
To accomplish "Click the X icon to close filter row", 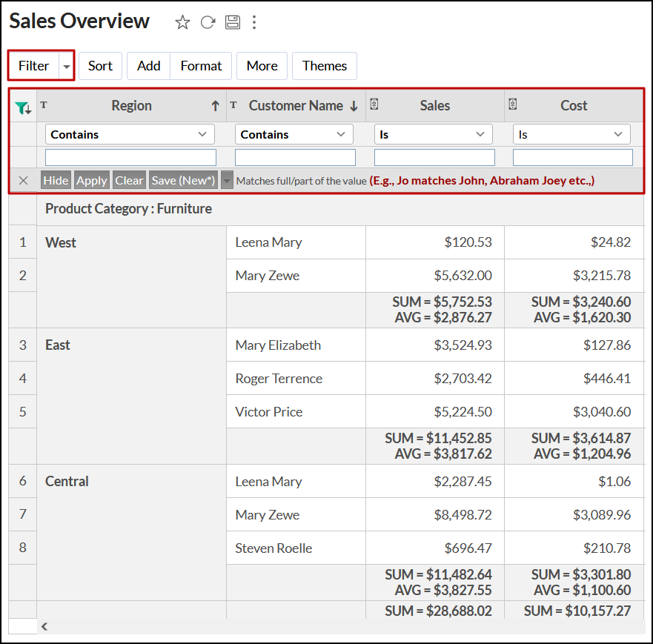I will pyautogui.click(x=23, y=180).
